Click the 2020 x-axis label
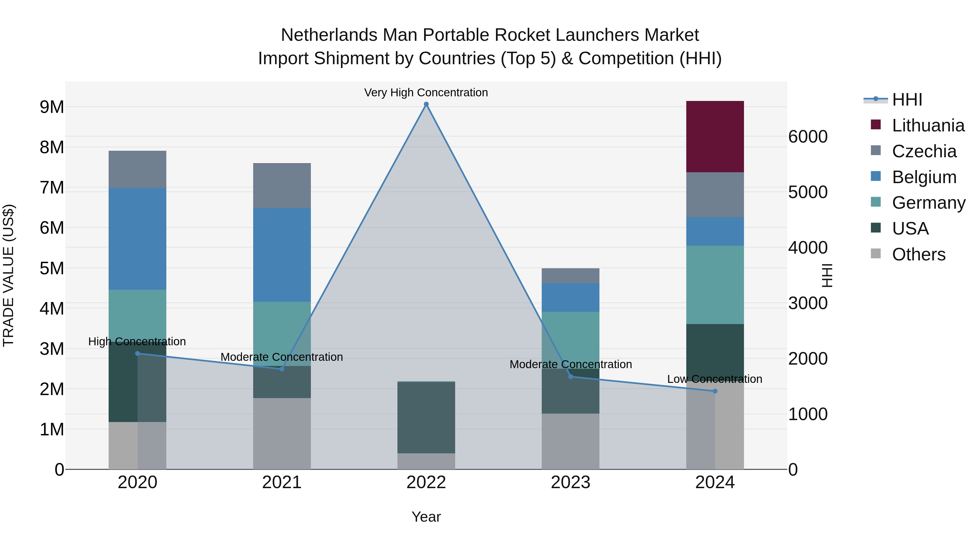The width and height of the screenshot is (980, 551). 138,482
